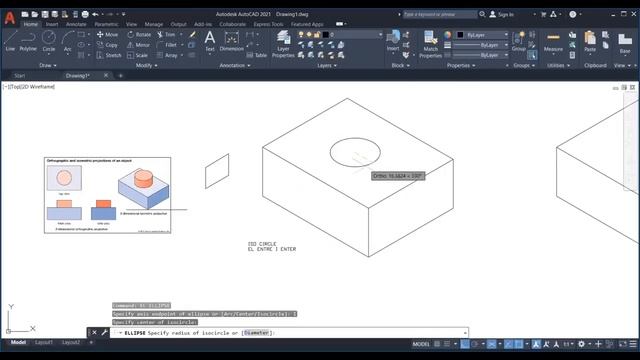Image resolution: width=640 pixels, height=360 pixels.
Task: Click Match Properties
Action: pos(430,44)
